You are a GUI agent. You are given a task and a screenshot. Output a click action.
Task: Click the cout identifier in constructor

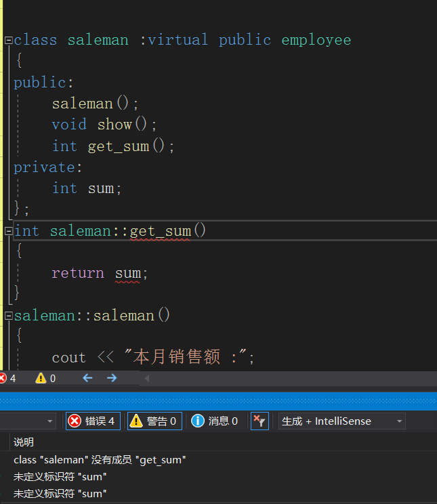pyautogui.click(x=69, y=358)
